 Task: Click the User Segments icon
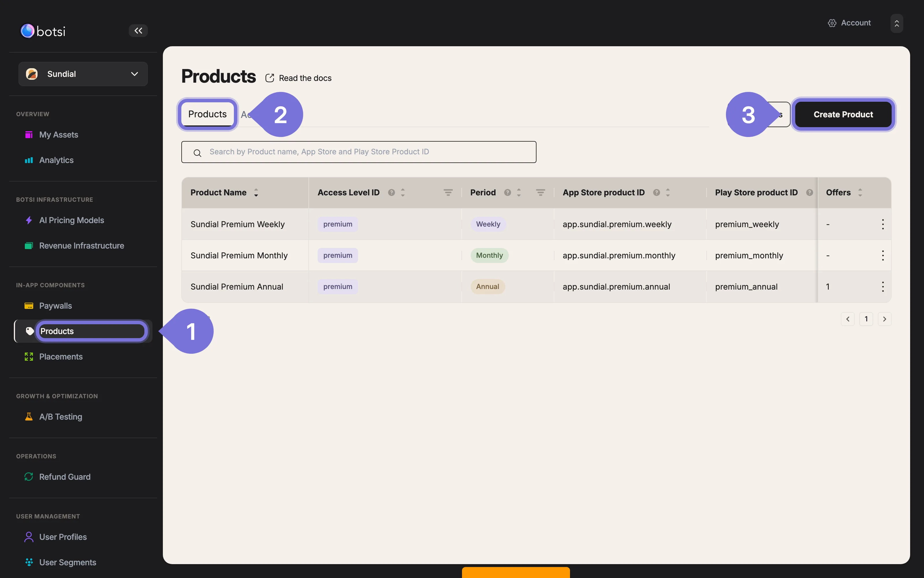(x=29, y=562)
